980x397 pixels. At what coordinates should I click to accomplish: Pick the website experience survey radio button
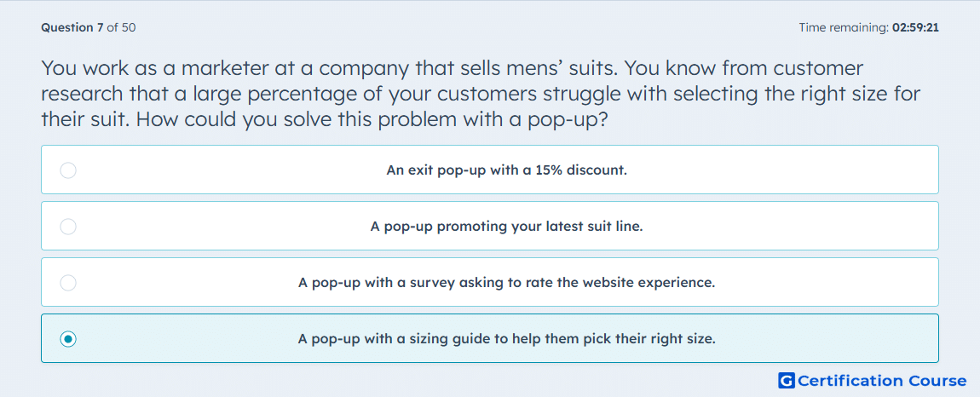tap(68, 283)
